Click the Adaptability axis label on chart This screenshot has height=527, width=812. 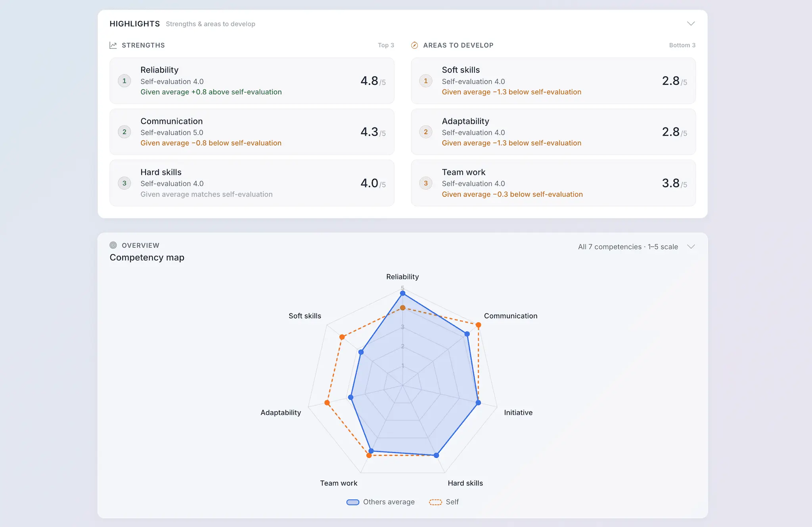click(x=281, y=412)
